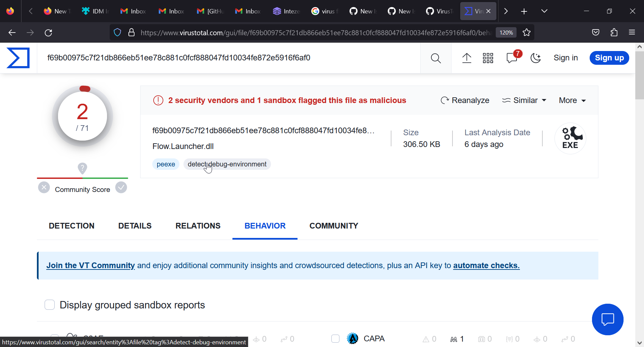The width and height of the screenshot is (644, 347).
Task: Mark the file safe with the green check vote
Action: click(121, 187)
